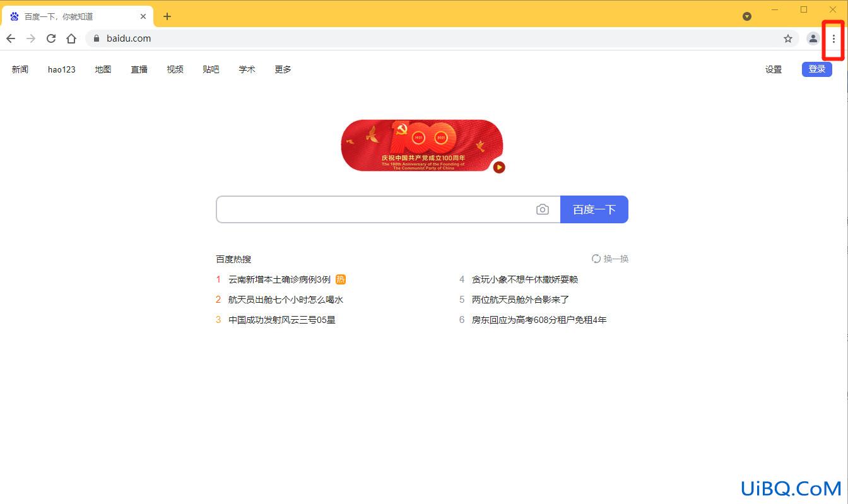Refresh hot searches with 换一换
Viewport: 848px width, 504px height.
point(610,259)
